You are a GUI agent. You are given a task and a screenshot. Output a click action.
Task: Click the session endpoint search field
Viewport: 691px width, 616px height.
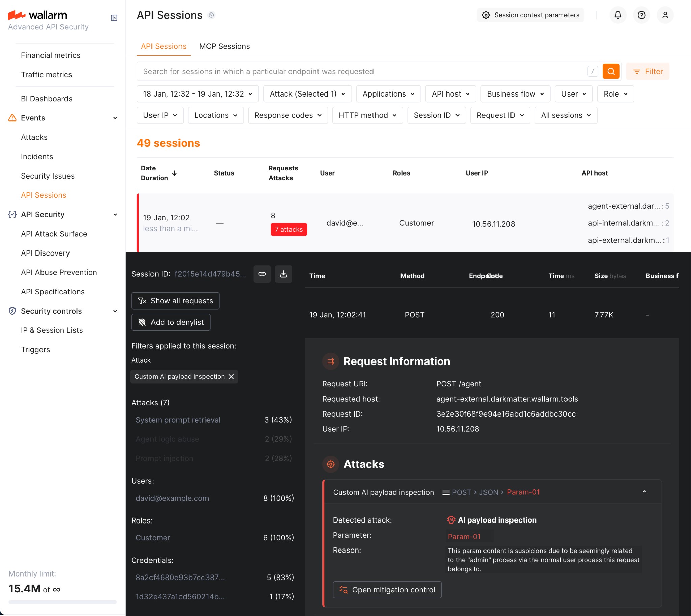[338, 71]
